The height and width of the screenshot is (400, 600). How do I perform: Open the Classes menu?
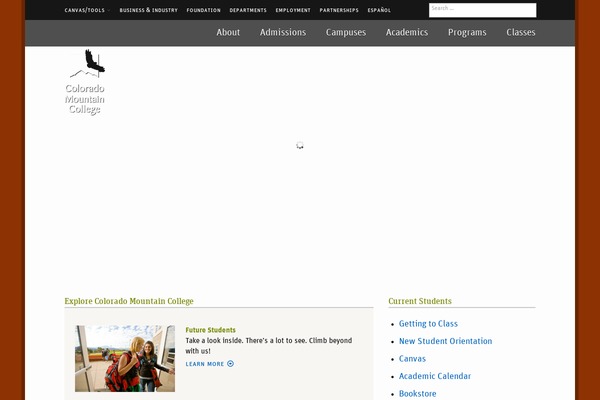tap(521, 33)
